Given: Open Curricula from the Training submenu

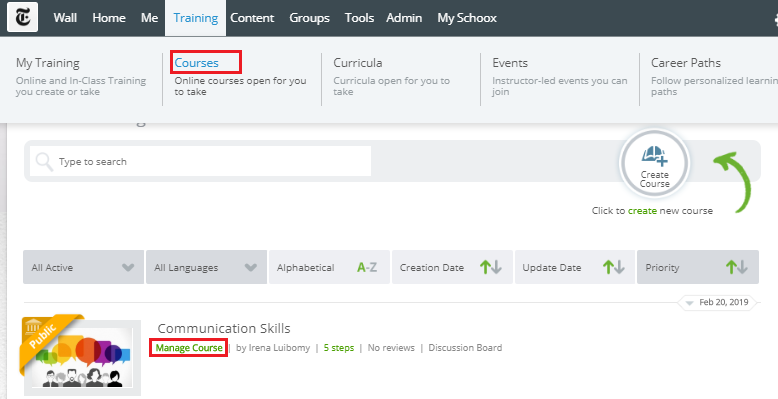Looking at the screenshot, I should click(x=358, y=63).
